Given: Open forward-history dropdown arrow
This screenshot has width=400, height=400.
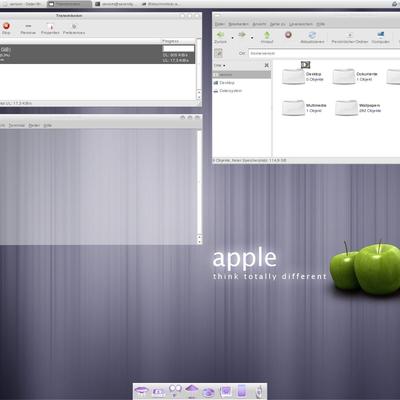Looking at the screenshot, I should click(252, 38).
